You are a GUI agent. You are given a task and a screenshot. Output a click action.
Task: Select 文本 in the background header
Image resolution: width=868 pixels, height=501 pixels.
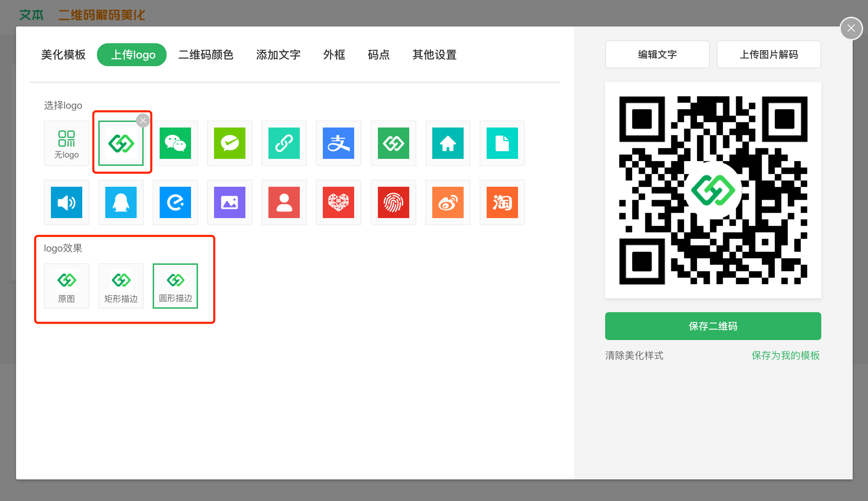click(x=31, y=15)
